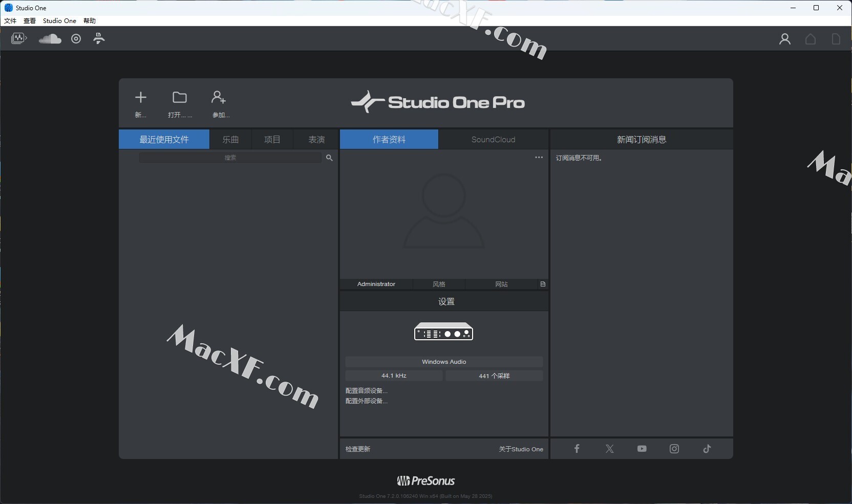Viewport: 852px width, 504px height.
Task: Open the audio device toolbar icon
Action: click(x=19, y=38)
